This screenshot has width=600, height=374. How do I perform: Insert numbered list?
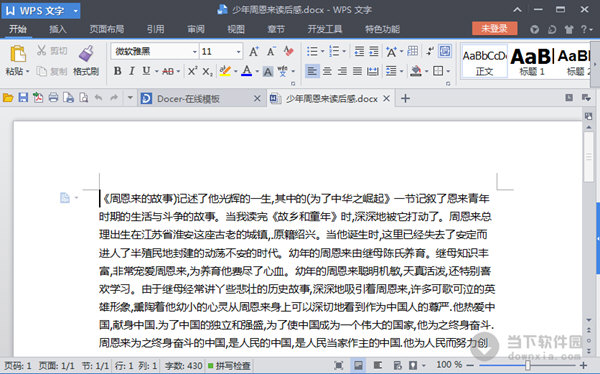[x=334, y=51]
